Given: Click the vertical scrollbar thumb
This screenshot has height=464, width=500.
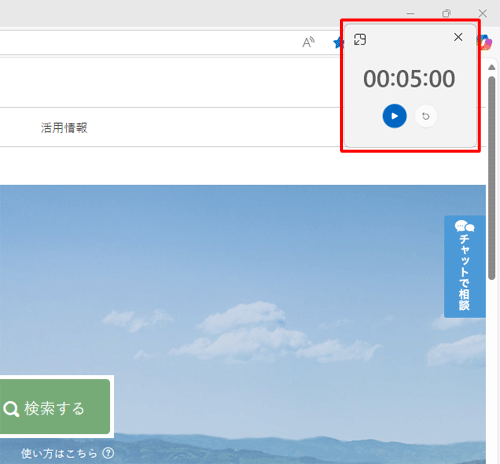Looking at the screenshot, I should click(x=492, y=178).
